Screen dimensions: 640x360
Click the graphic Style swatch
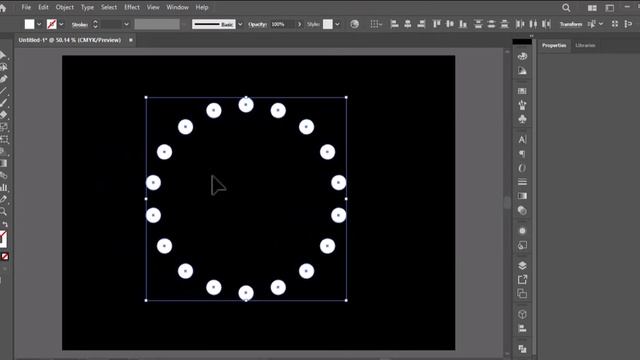[x=328, y=24]
